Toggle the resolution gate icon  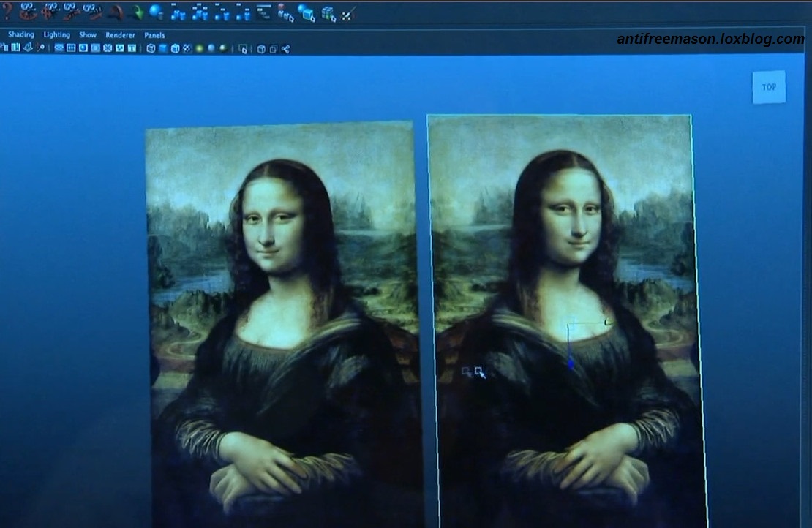point(83,48)
